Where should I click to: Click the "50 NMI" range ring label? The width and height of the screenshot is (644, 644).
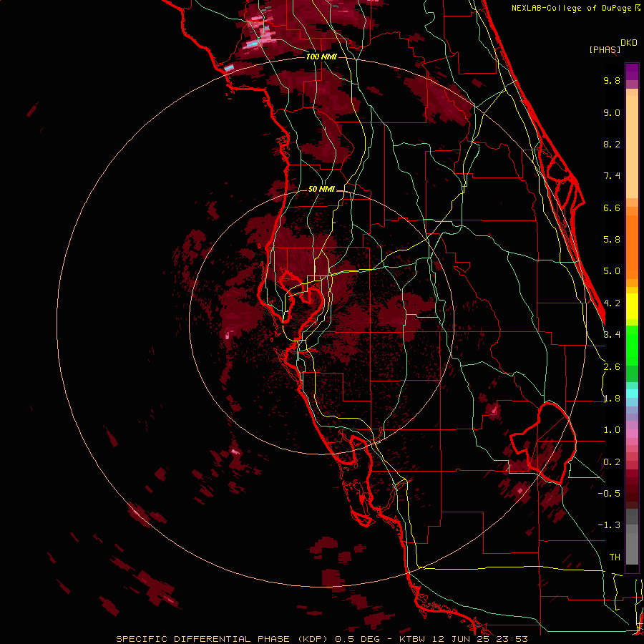tap(321, 189)
